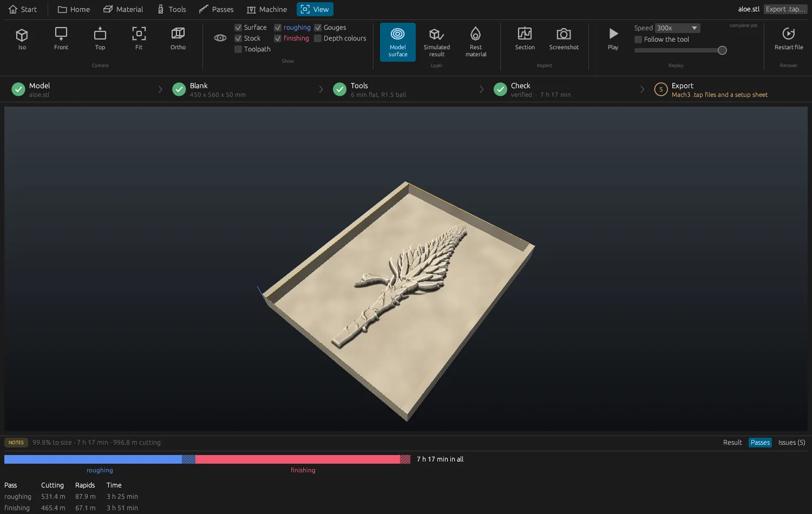Toggle roughing pass visibility checkbox
Viewport: 812px width, 514px height.
point(278,28)
